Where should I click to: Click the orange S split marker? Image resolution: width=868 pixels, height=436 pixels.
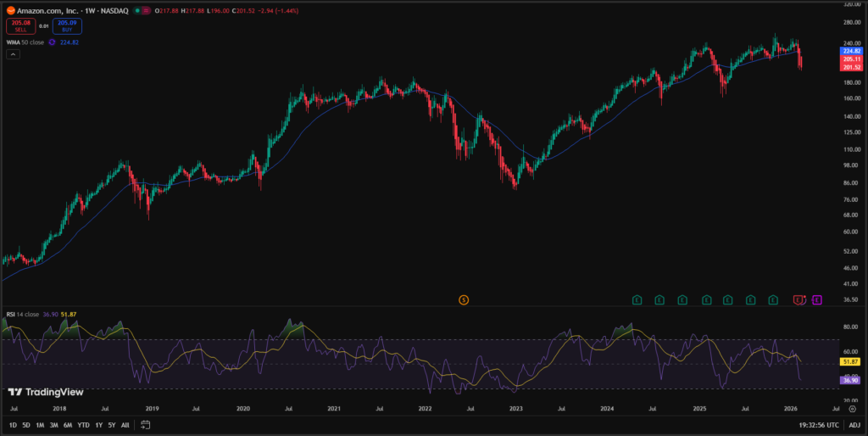coord(464,300)
